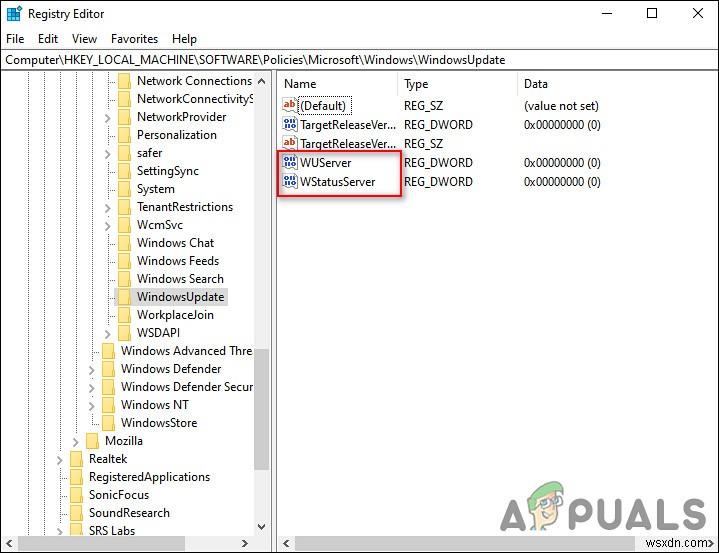719x553 pixels.
Task: Click the Windows Defender folder icon
Action: (108, 369)
